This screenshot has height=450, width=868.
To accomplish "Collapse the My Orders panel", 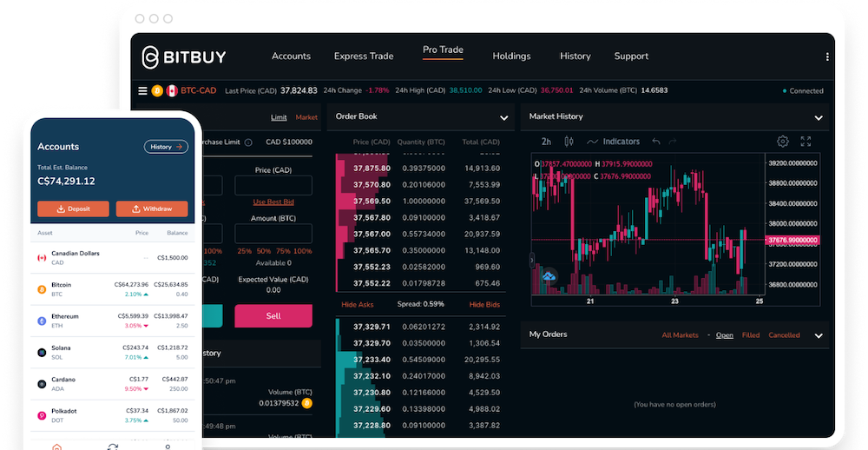I will click(x=818, y=335).
